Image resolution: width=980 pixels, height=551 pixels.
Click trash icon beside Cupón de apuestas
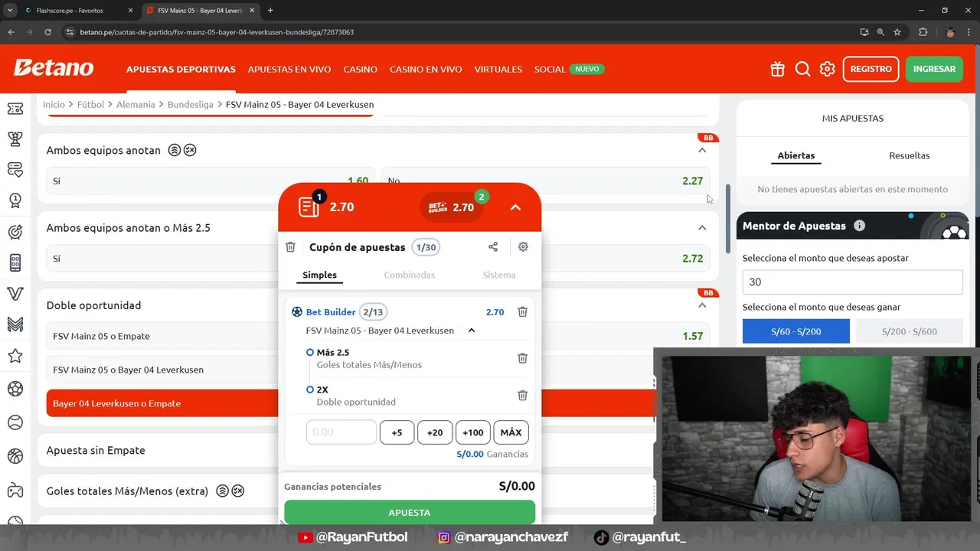point(290,247)
